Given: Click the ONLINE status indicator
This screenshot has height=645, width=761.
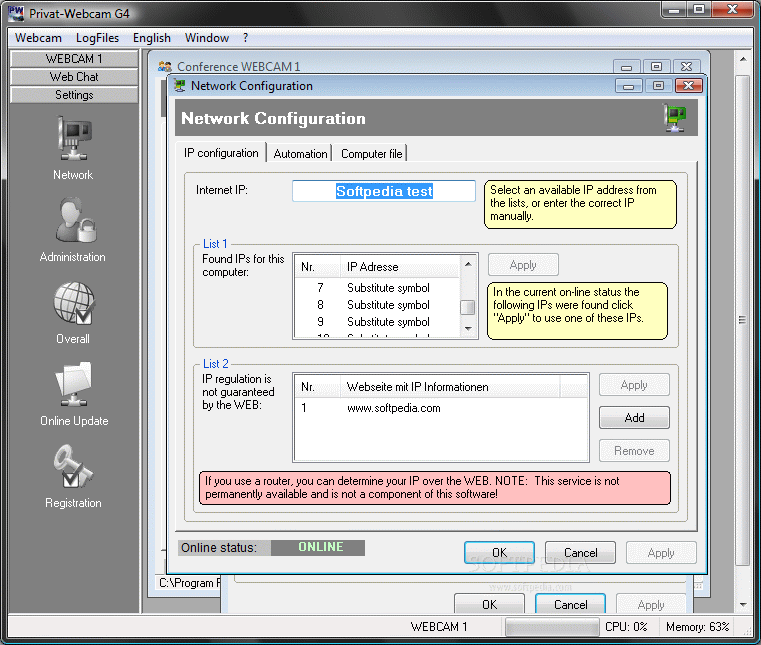Looking at the screenshot, I should point(318,547).
